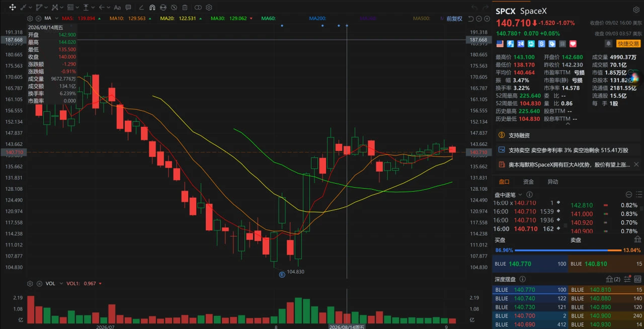Open drawing toolbar settings hexagon gear
This screenshot has height=329, width=644.
pos(209,8)
